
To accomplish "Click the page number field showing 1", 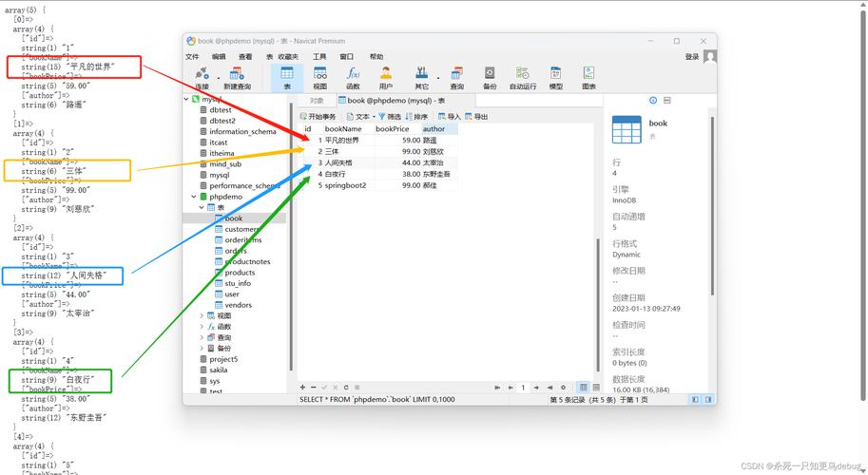I will click(x=523, y=388).
